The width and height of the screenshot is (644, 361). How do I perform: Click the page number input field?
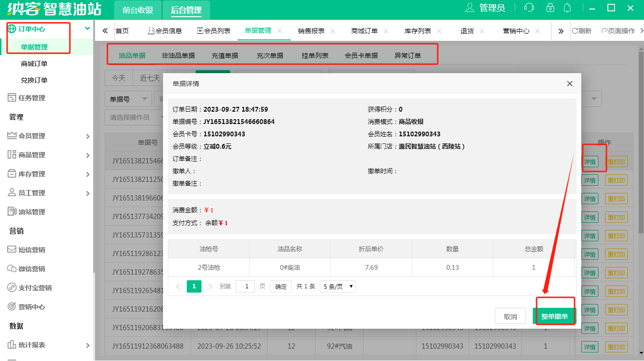click(x=245, y=286)
